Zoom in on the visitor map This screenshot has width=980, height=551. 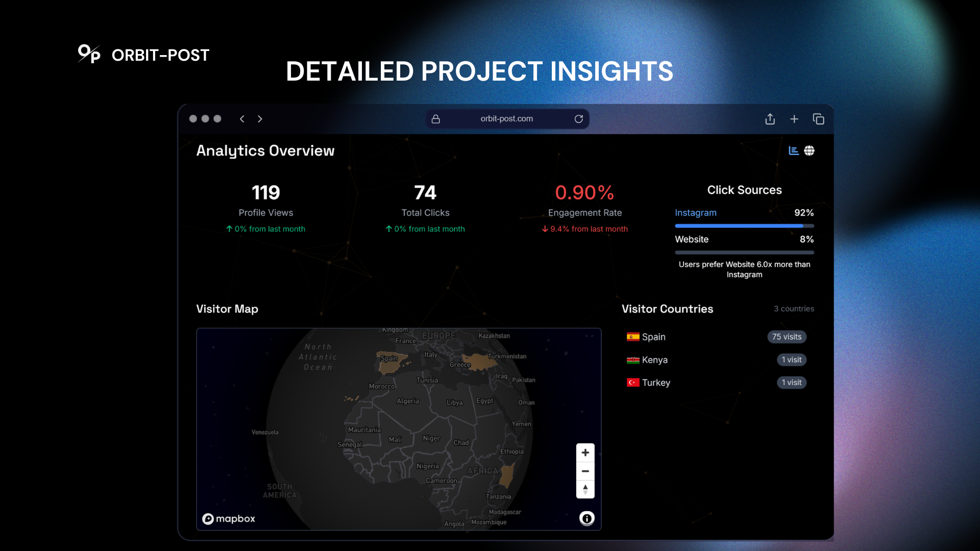pos(585,453)
